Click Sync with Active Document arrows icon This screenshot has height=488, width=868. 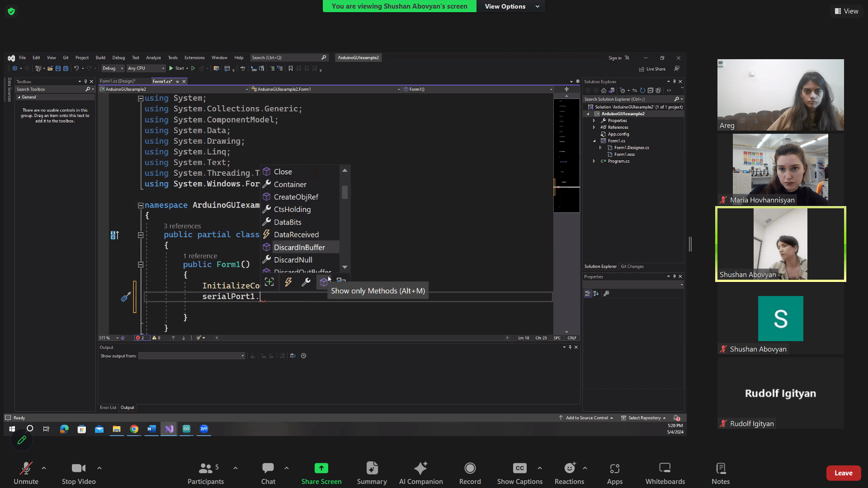pyautogui.click(x=635, y=90)
